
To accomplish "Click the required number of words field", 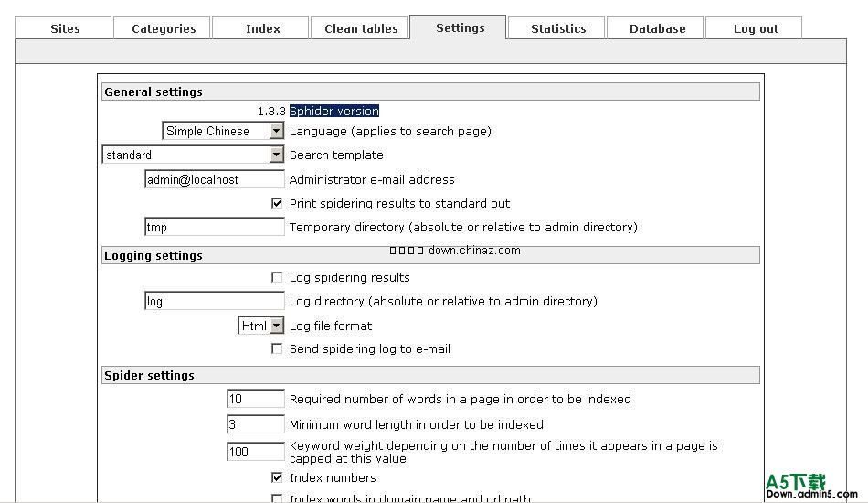I will [256, 399].
